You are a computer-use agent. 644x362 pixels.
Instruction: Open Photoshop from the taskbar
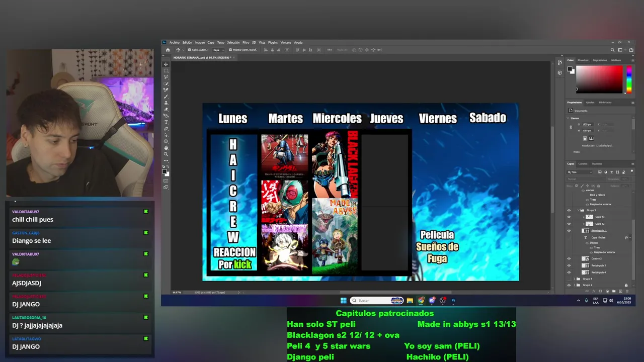pos(453,301)
